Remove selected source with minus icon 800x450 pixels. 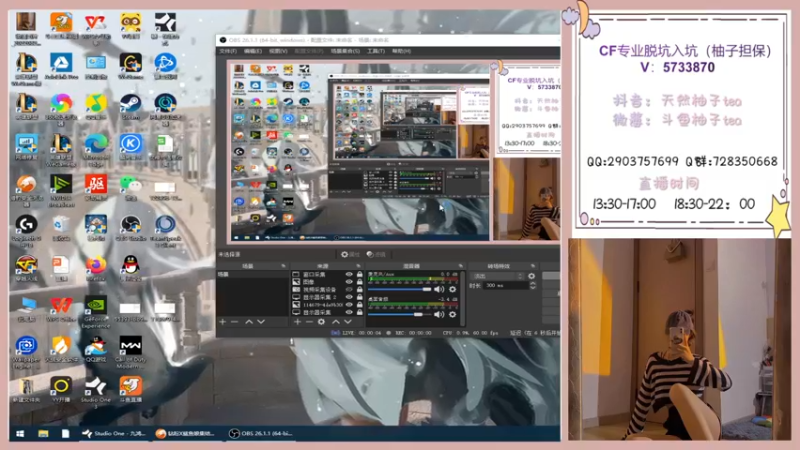coord(309,322)
